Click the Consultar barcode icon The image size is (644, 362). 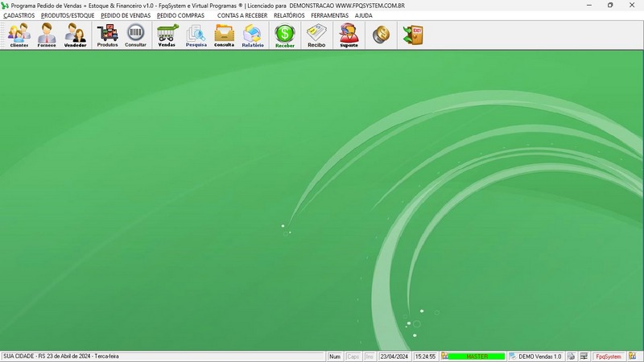[x=135, y=35]
